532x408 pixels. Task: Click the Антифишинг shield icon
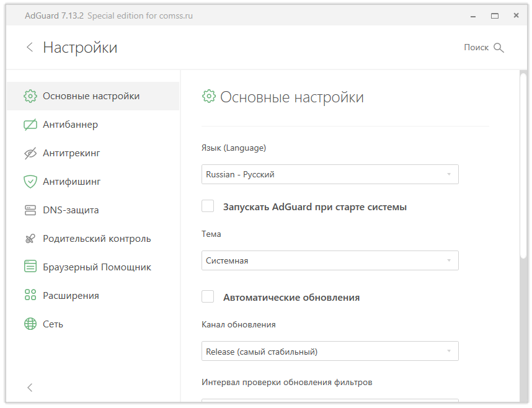[30, 182]
